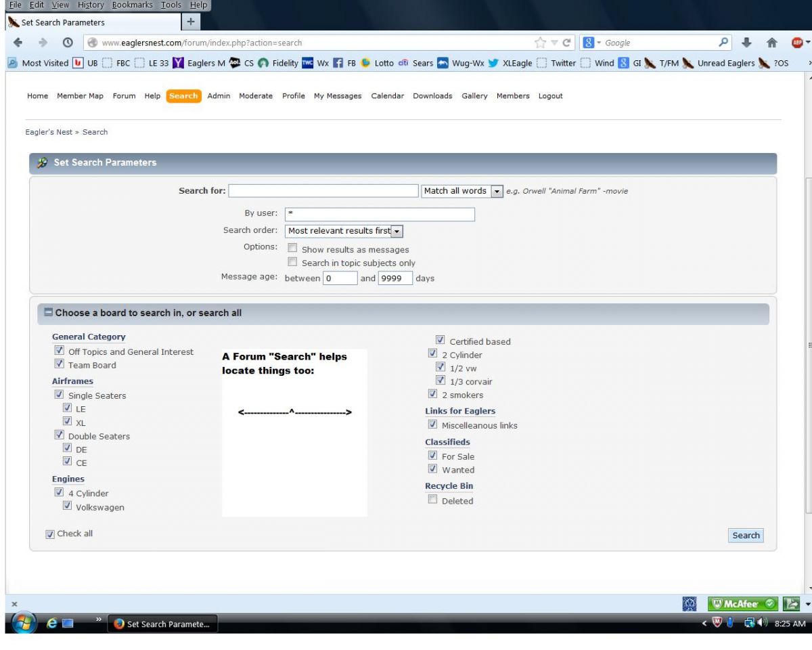This screenshot has width=812, height=650.
Task: Open the Downloads nav link
Action: pyautogui.click(x=432, y=96)
